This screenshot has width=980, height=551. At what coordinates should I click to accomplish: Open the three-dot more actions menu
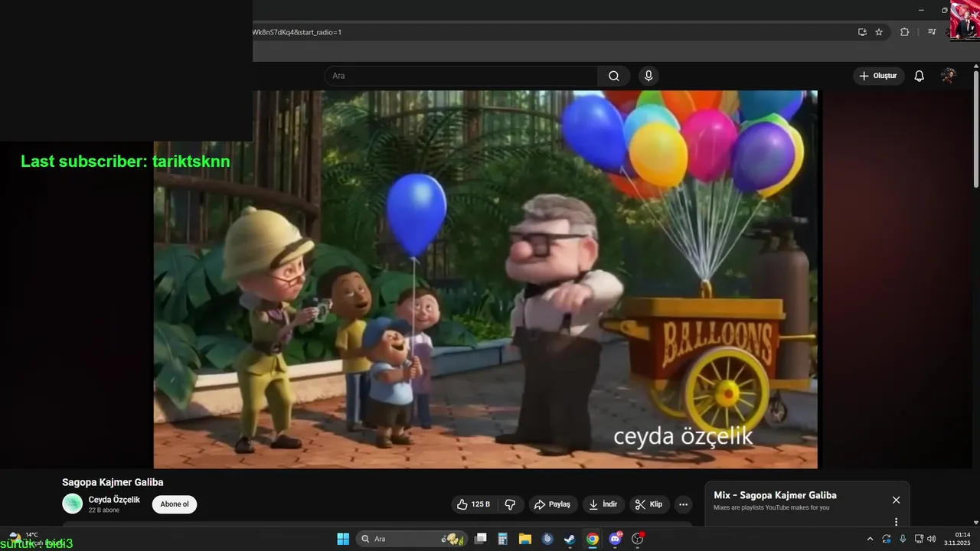point(683,504)
